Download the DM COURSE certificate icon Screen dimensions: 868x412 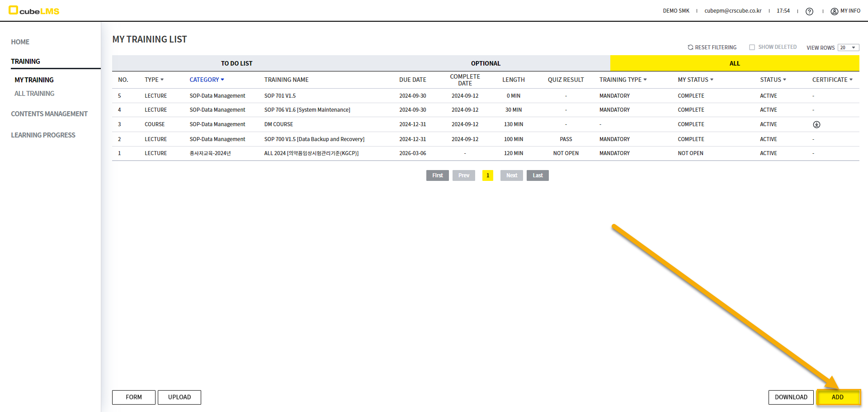click(816, 125)
